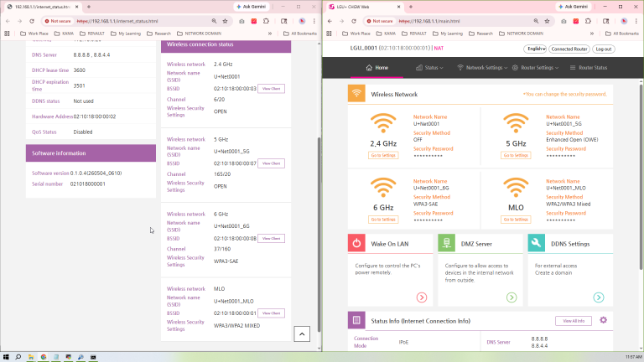The width and height of the screenshot is (644, 362).
Task: Click the DDNS Settings wrench icon
Action: 537,243
